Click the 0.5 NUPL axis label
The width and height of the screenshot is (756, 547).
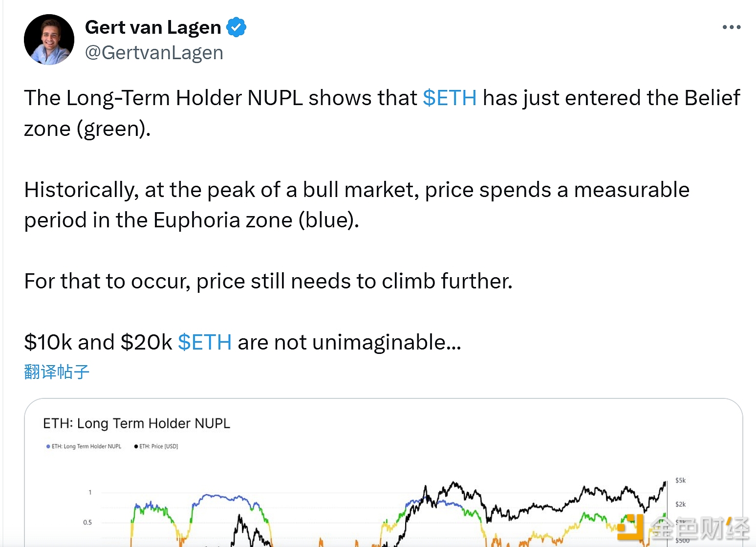pos(87,523)
